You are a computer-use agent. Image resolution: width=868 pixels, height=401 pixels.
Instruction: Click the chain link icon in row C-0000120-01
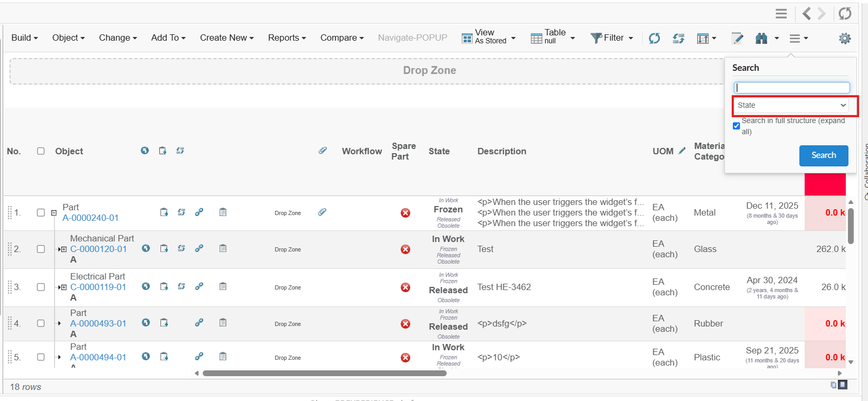(x=199, y=248)
